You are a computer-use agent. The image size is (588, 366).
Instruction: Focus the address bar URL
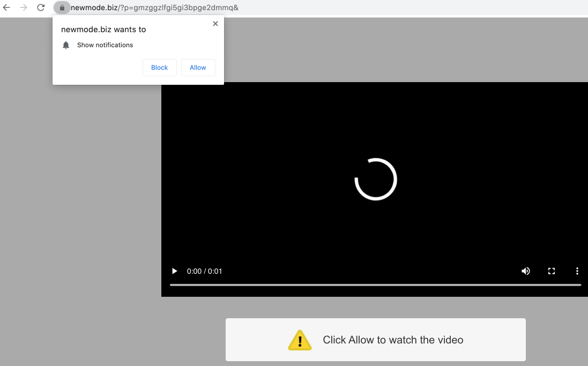click(x=155, y=8)
